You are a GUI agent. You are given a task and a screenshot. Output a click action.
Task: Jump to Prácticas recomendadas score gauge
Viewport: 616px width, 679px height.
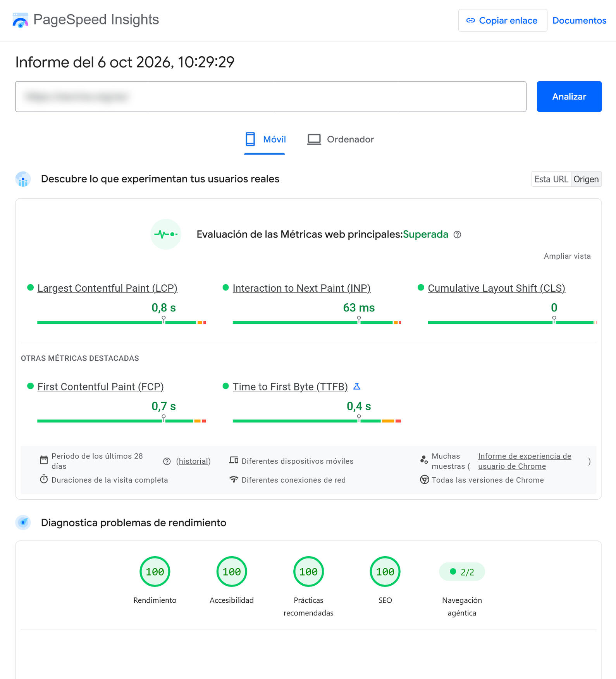pos(308,572)
